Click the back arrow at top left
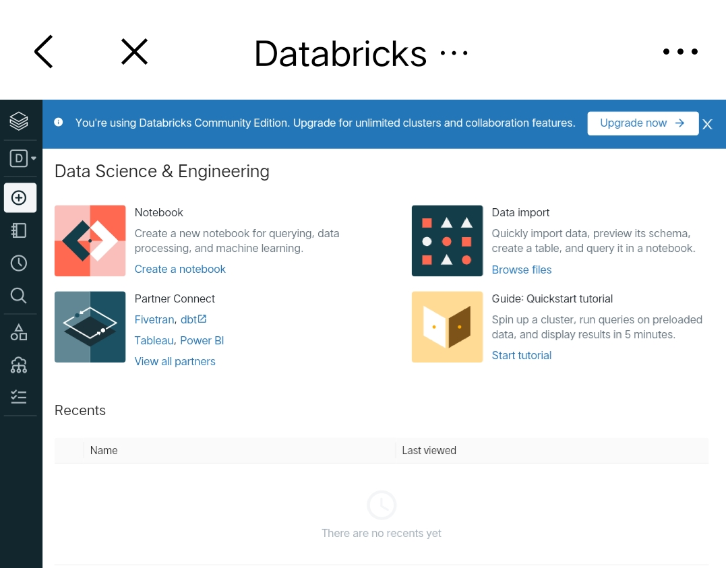The width and height of the screenshot is (728, 568). point(43,51)
